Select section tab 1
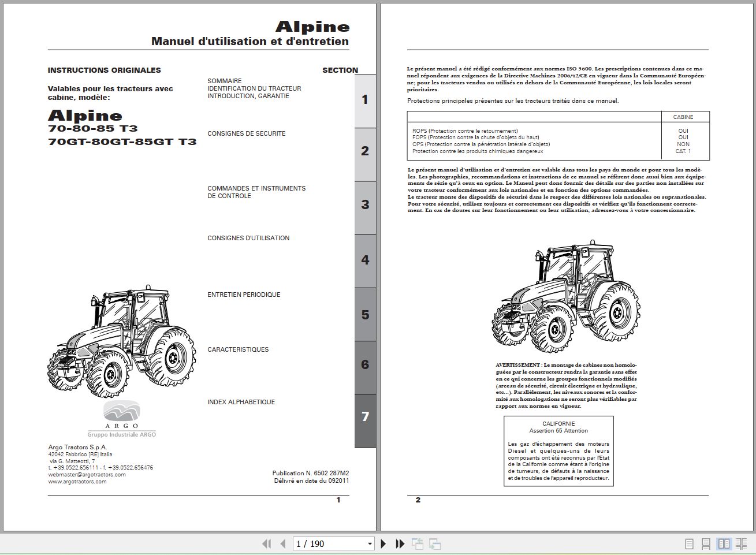This screenshot has height=555, width=756. coord(365,100)
